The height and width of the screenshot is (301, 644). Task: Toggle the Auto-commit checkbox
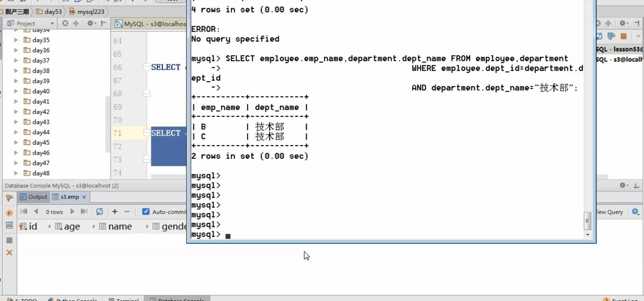(x=146, y=211)
